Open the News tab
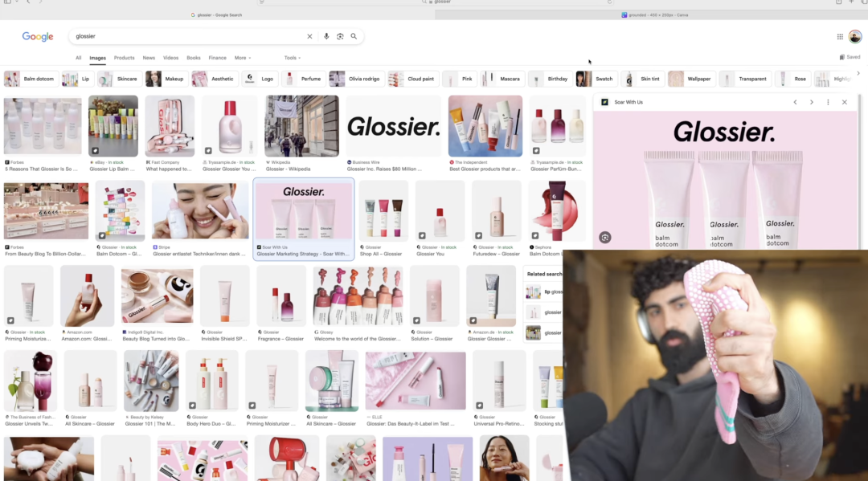 click(x=149, y=58)
